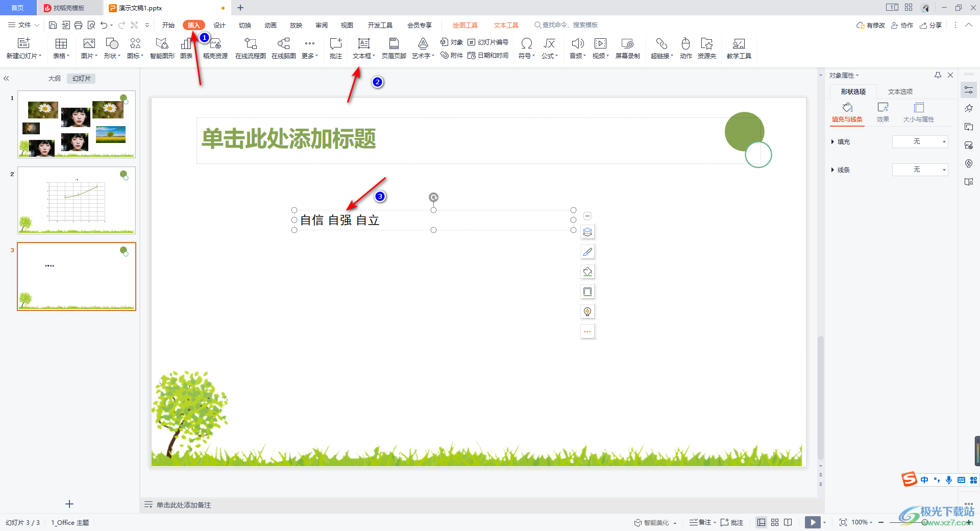Start slideshow with the play button
The width and height of the screenshot is (980, 531).
pos(813,522)
